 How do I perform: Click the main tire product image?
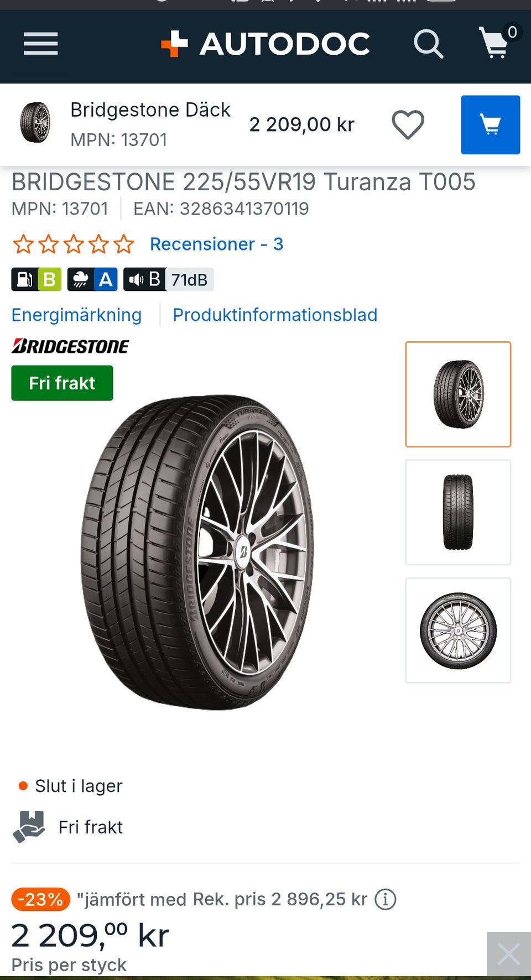[197, 552]
